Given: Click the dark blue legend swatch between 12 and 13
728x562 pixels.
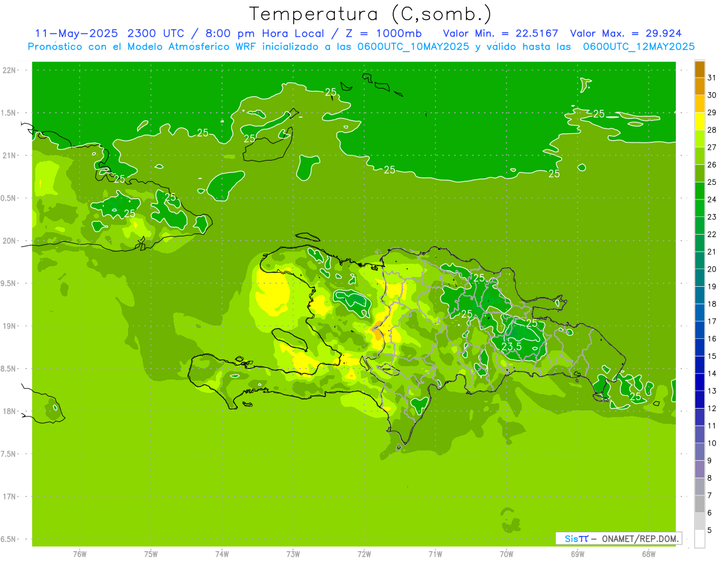Looking at the screenshot, I should [699, 400].
